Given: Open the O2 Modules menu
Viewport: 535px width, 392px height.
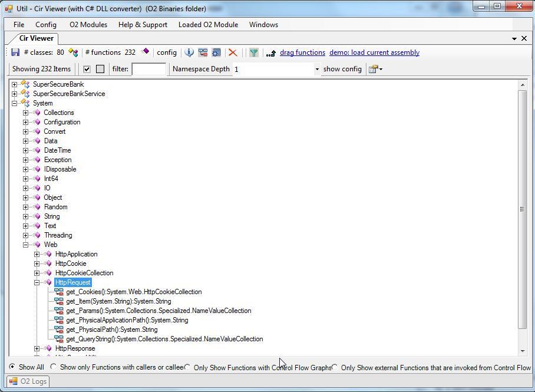Looking at the screenshot, I should (x=88, y=25).
